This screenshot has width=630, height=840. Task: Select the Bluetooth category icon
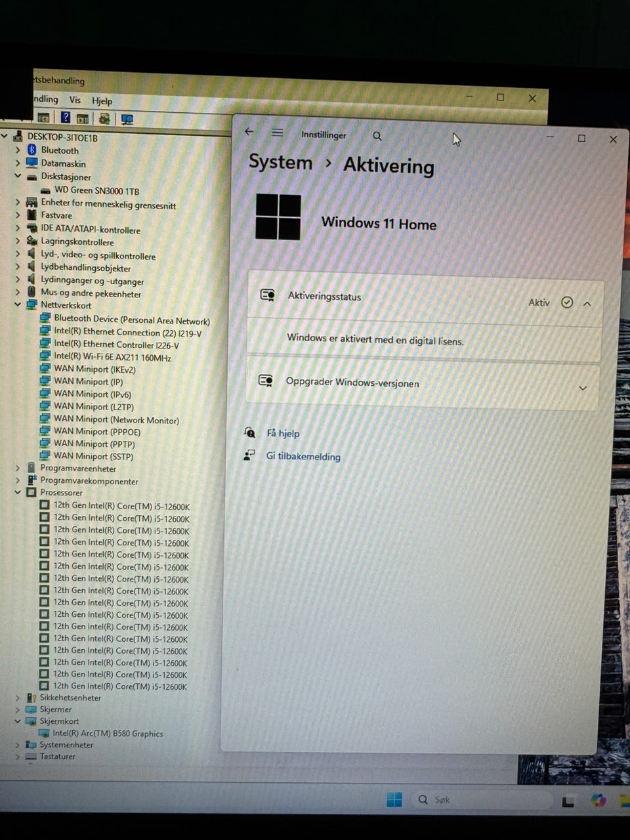(31, 150)
